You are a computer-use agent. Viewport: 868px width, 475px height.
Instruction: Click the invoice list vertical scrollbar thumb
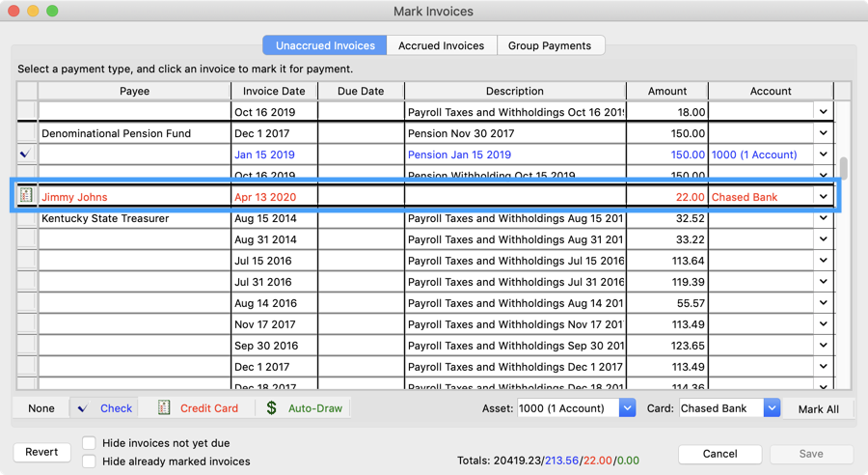pyautogui.click(x=844, y=168)
